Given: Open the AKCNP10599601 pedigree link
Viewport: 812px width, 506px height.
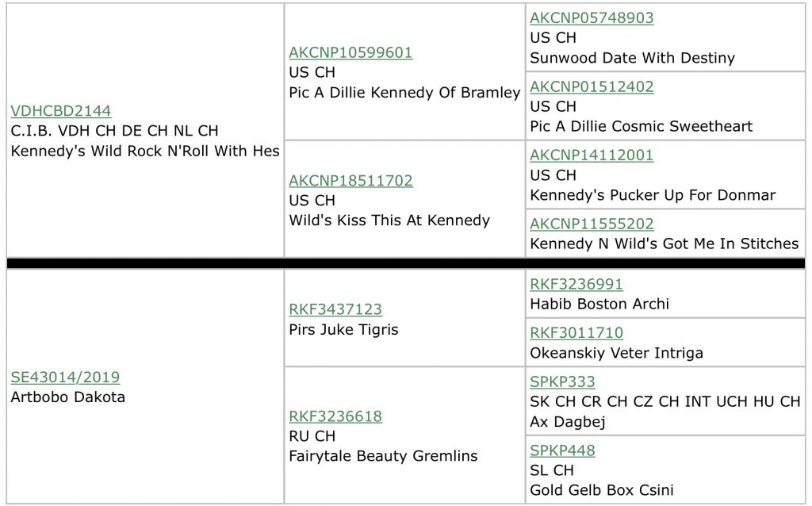Looking at the screenshot, I should tap(350, 52).
